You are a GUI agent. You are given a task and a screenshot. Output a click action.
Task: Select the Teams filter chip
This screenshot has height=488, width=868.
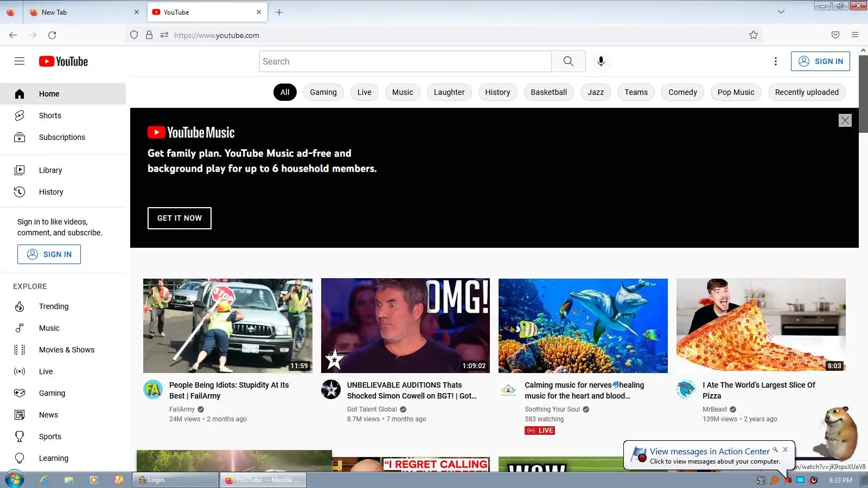click(x=636, y=92)
